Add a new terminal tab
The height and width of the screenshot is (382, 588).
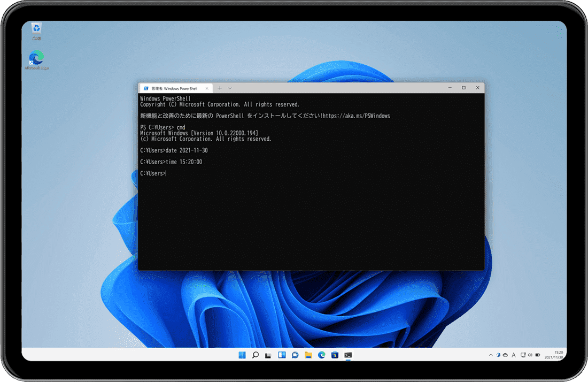pos(220,88)
